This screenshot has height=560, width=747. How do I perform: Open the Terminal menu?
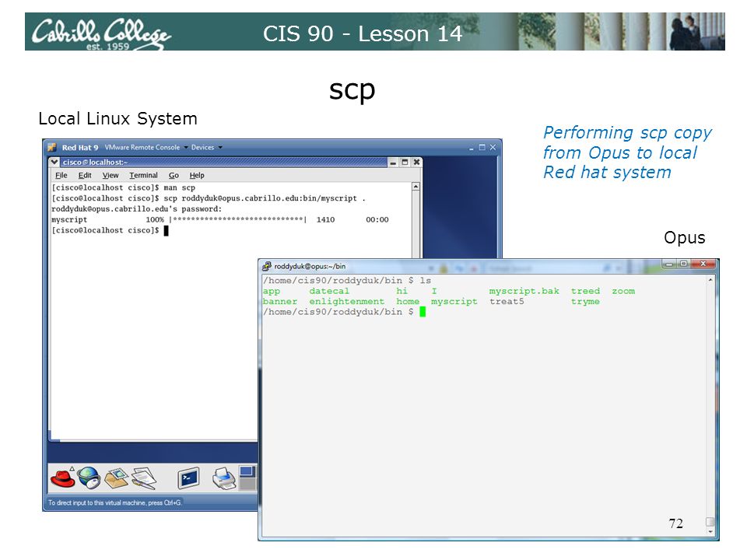click(143, 175)
